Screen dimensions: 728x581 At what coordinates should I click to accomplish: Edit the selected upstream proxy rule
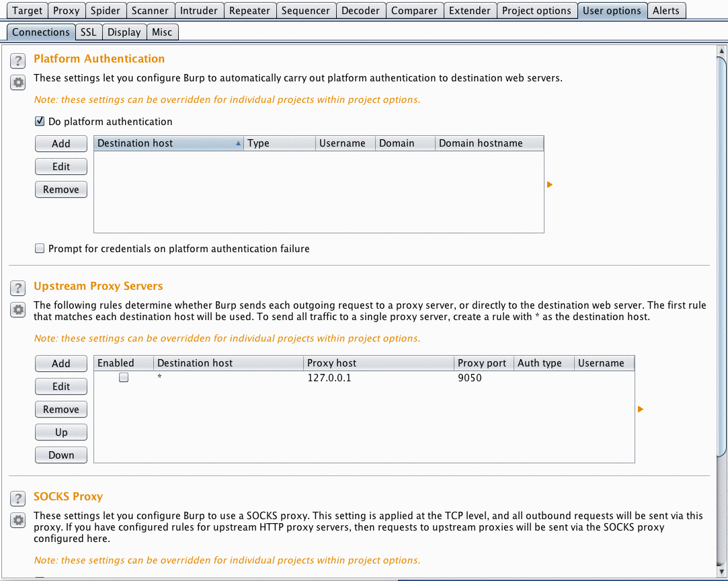(60, 387)
